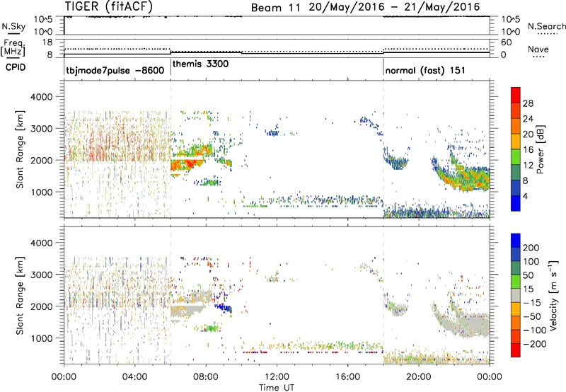The width and height of the screenshot is (566, 392).
Task: Select 'themis 3300' CPID text
Action: tap(201, 64)
